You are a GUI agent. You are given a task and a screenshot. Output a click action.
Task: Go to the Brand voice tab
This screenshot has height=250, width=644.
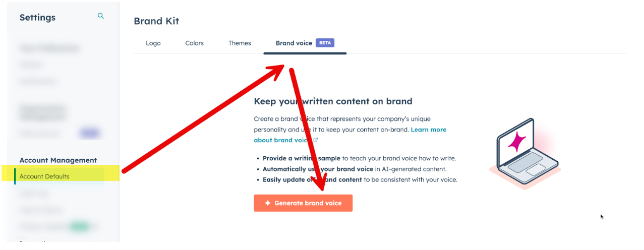tap(294, 43)
